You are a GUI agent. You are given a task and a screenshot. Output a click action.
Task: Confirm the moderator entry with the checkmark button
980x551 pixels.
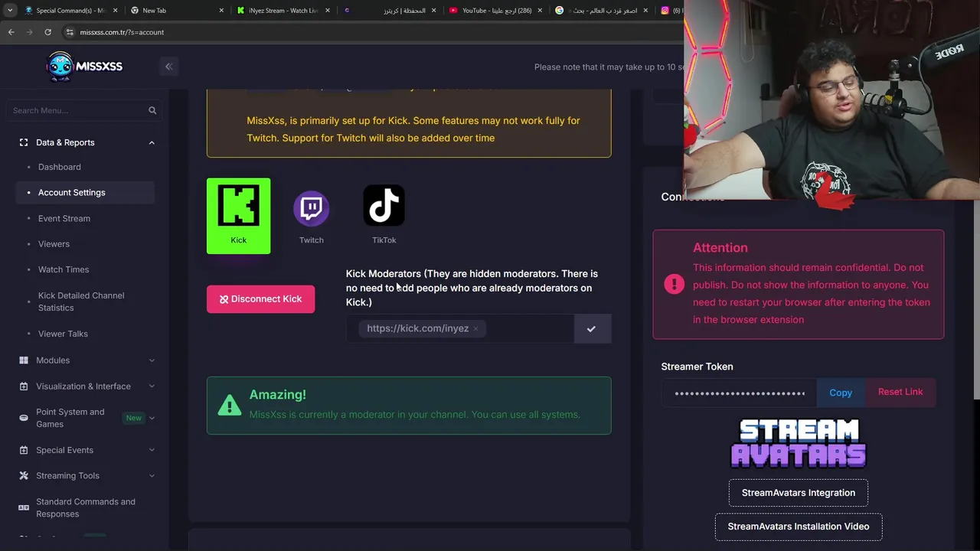[591, 328]
